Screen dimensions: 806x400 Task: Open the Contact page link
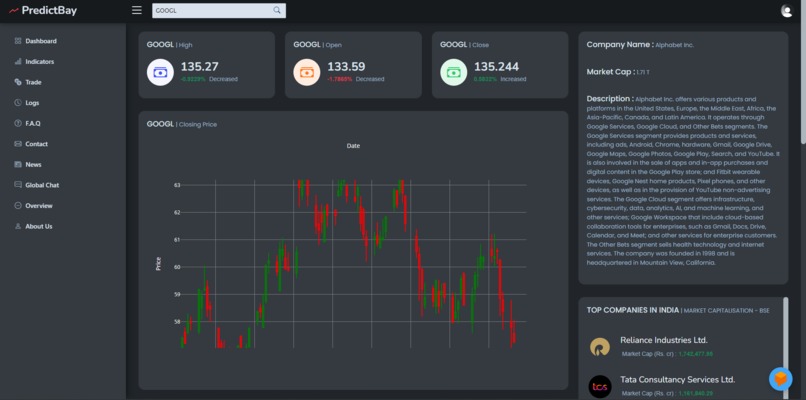(x=36, y=144)
